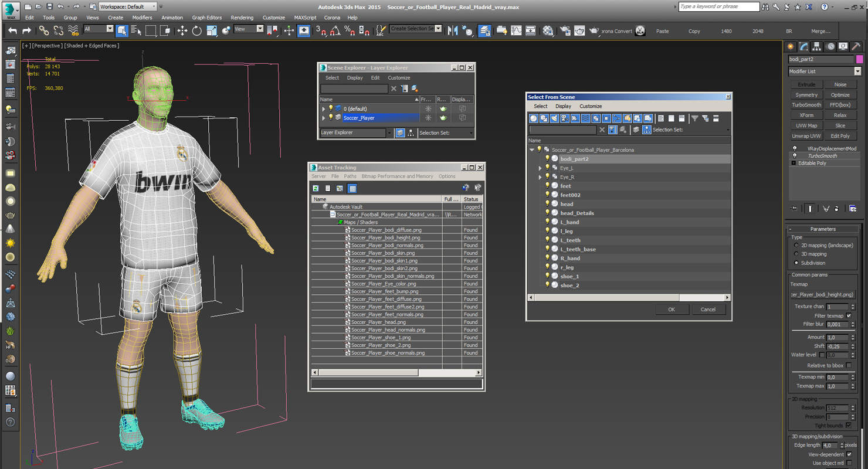Click OK in Select From Scene
The width and height of the screenshot is (868, 469).
click(x=672, y=310)
